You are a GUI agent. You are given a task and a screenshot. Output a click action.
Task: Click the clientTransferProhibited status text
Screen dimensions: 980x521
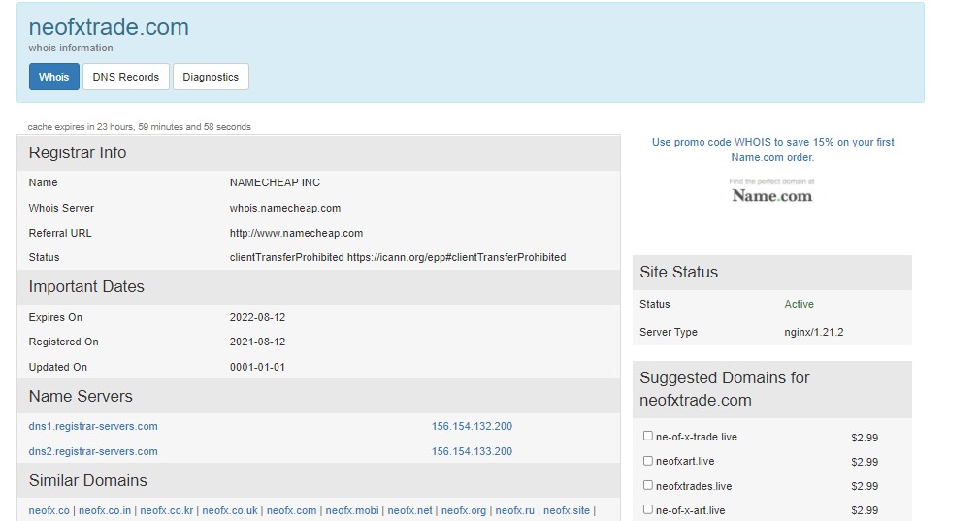398,257
